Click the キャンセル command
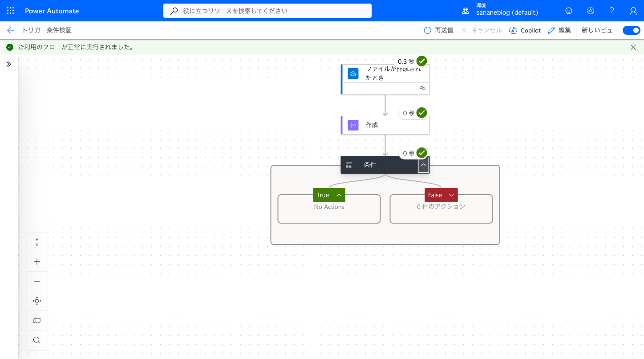 point(482,30)
